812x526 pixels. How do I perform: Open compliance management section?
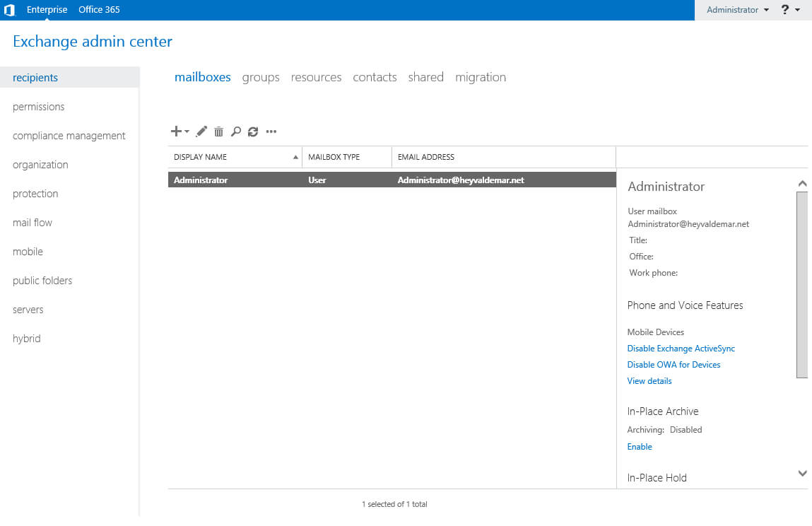coord(69,135)
